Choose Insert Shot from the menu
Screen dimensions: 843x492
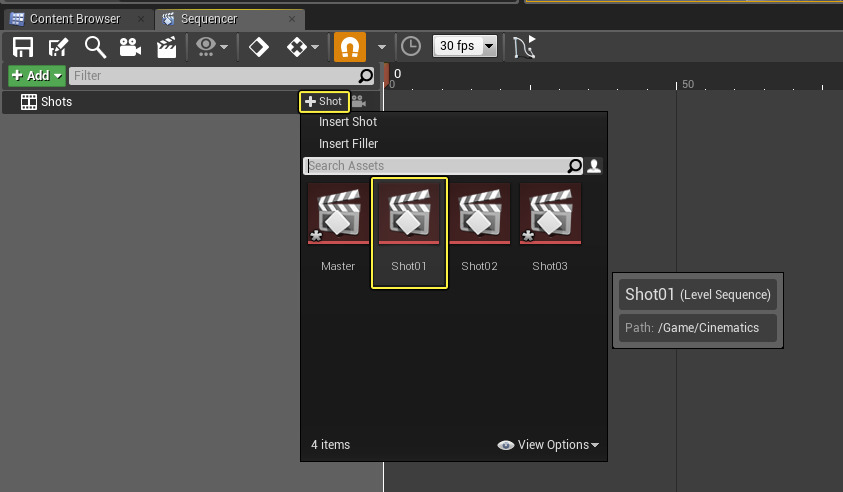[x=348, y=122]
